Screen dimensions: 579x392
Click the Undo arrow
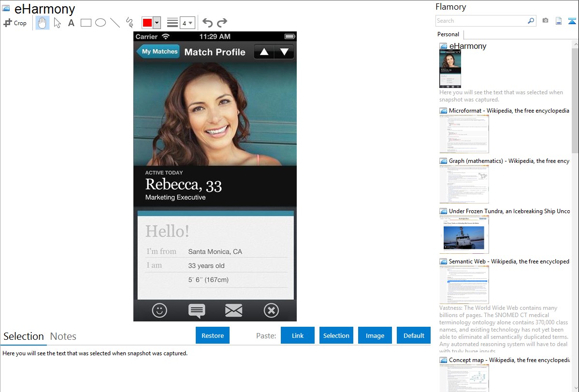coord(207,22)
